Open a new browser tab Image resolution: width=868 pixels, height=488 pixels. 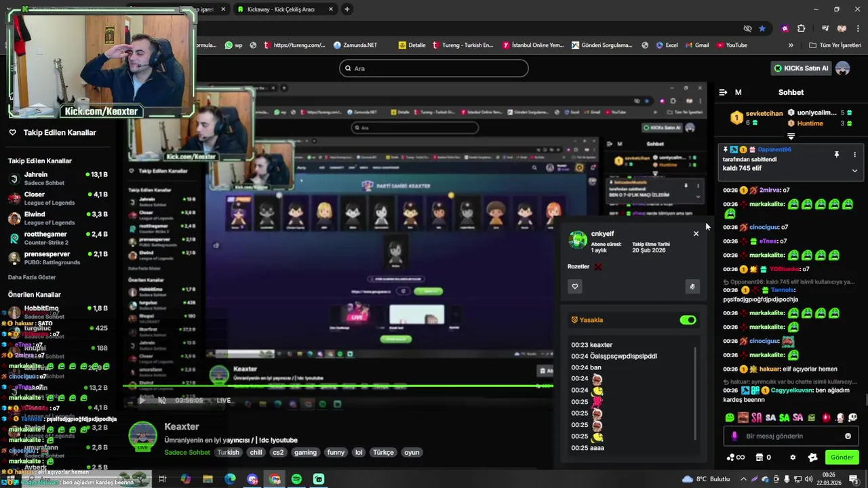[x=347, y=9]
